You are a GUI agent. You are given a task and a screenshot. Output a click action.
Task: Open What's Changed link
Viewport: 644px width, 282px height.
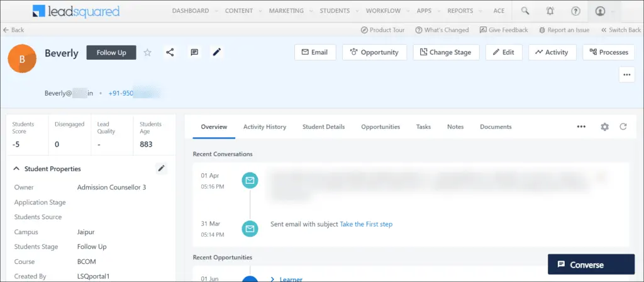click(x=442, y=30)
